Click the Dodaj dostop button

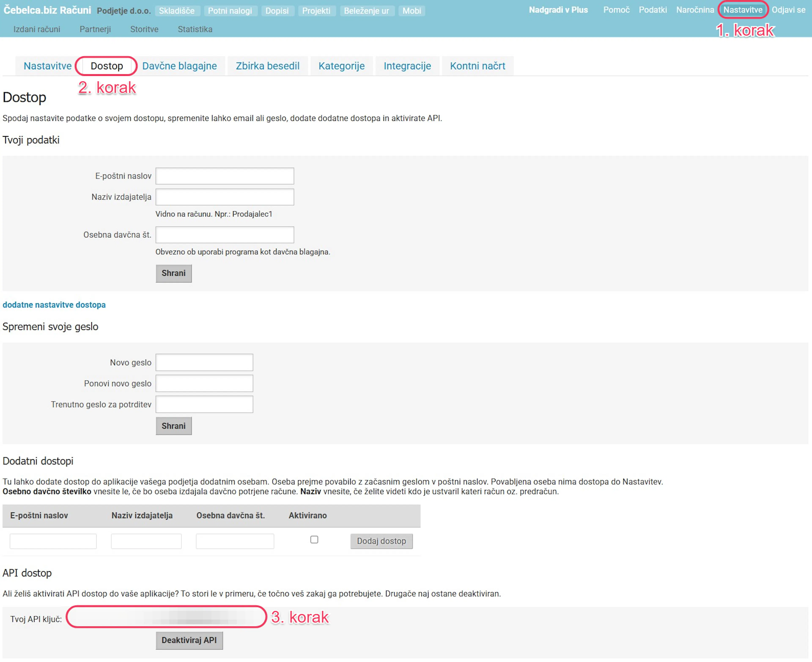(x=381, y=541)
